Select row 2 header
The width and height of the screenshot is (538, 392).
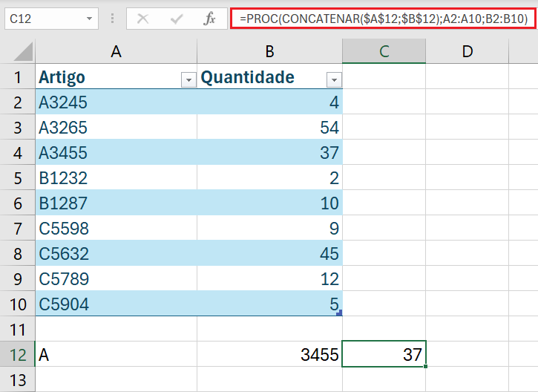(18, 102)
